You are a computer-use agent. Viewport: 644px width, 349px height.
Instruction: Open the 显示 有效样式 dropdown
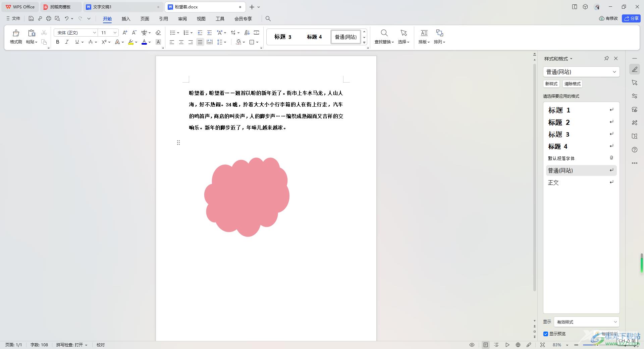[x=586, y=322]
